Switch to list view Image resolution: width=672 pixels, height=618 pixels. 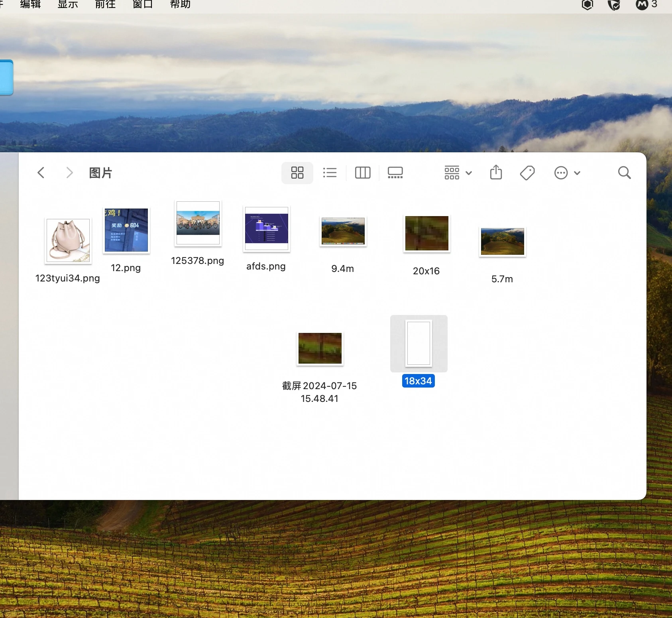tap(330, 173)
